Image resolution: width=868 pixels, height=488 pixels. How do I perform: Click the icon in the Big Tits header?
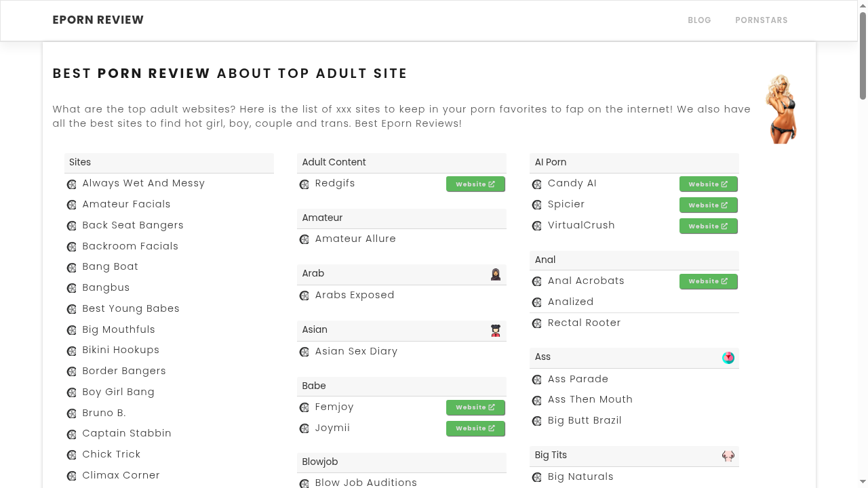pos(728,456)
